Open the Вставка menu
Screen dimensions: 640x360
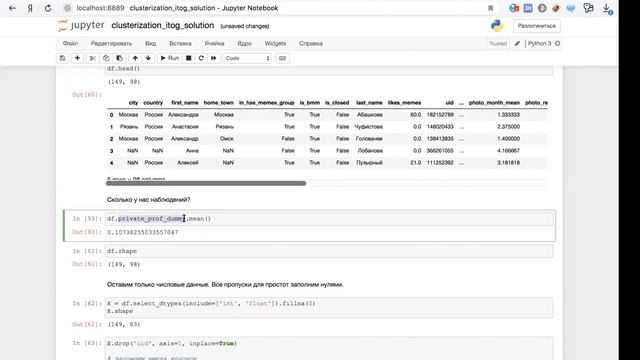(x=180, y=43)
